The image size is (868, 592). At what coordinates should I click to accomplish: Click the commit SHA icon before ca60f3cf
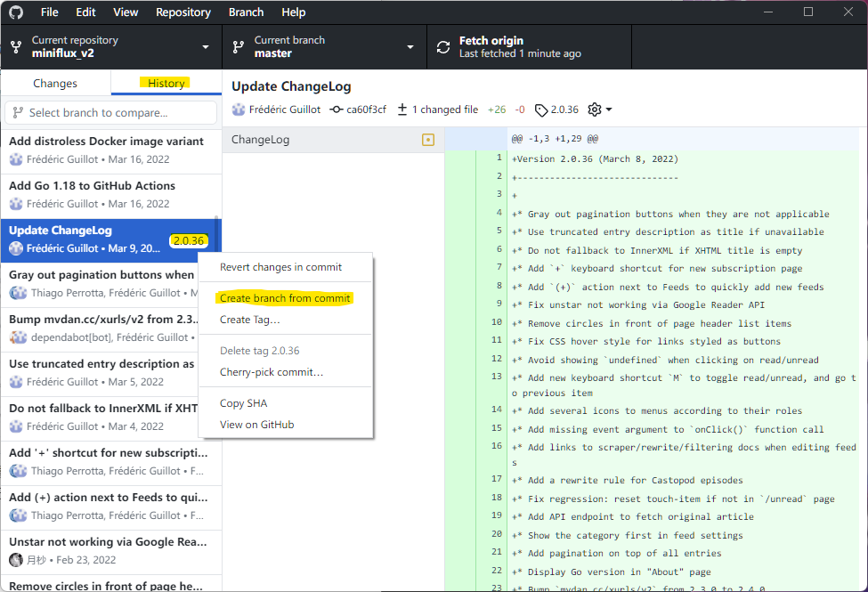point(336,109)
